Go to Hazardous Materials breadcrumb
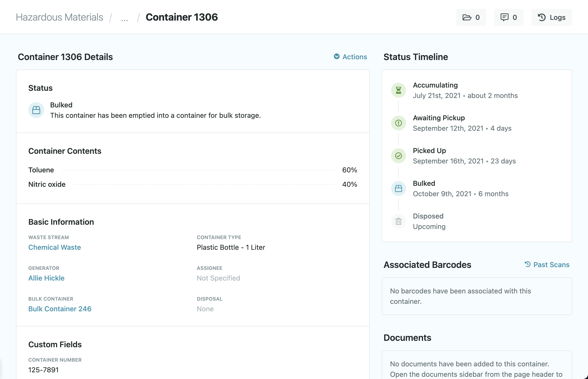This screenshot has width=588, height=379. (x=59, y=17)
